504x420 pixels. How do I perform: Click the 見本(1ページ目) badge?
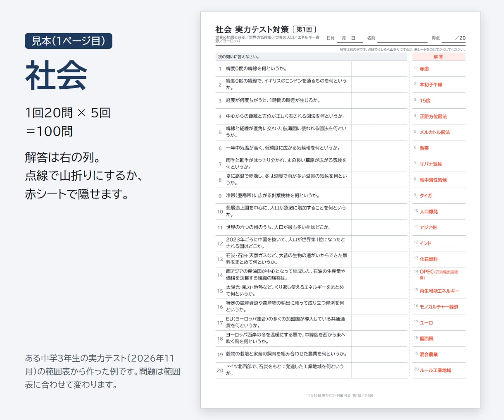pos(69,41)
